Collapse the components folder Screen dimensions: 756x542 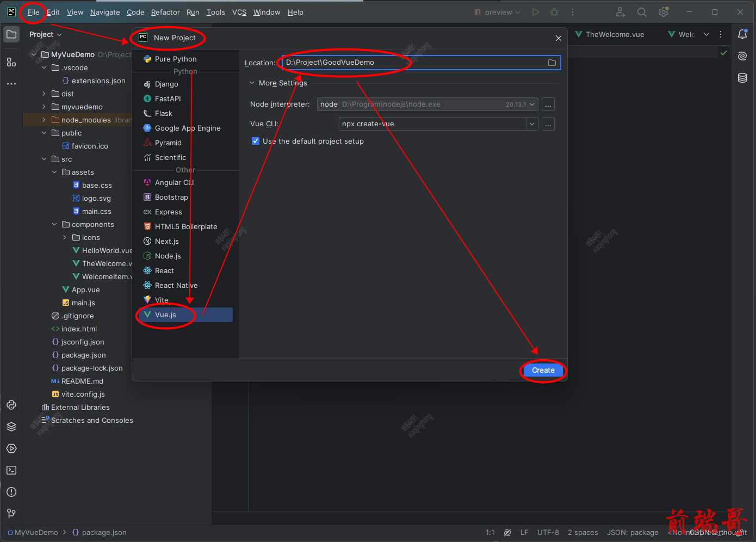point(54,224)
